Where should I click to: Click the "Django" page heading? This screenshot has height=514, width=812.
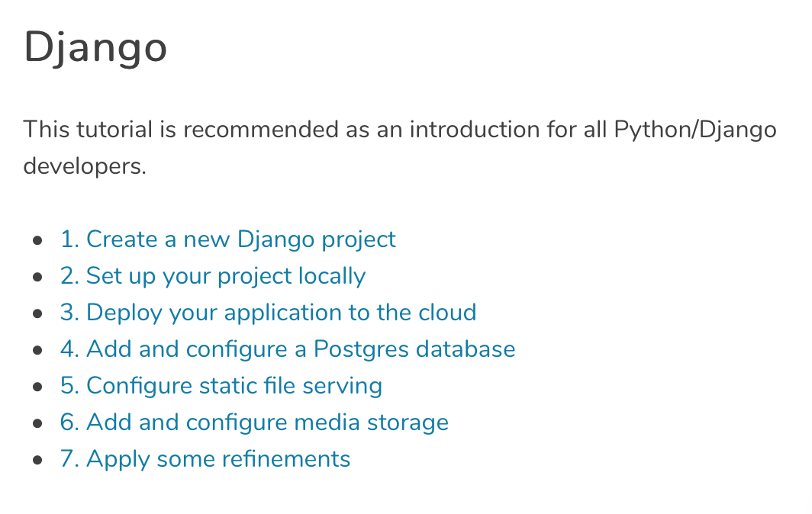(95, 47)
